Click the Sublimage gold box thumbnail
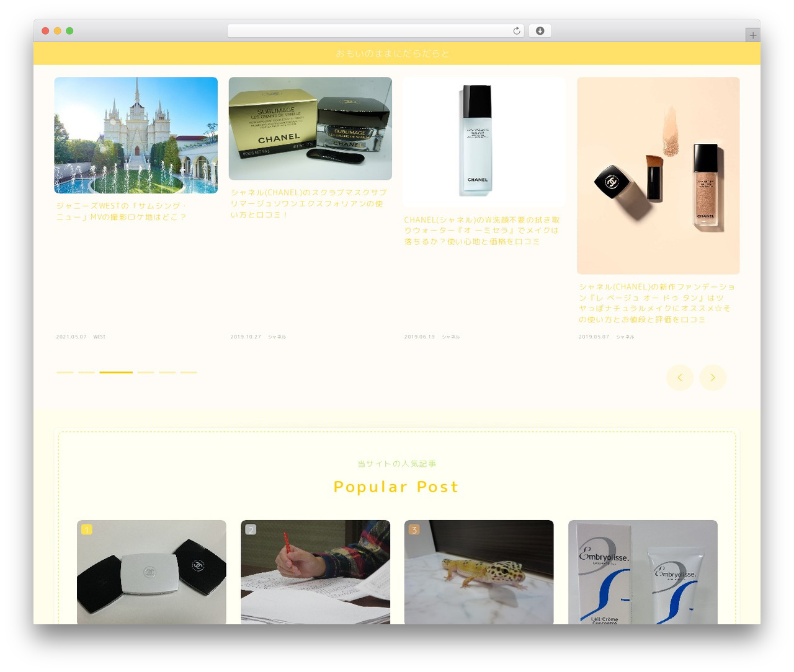 pyautogui.click(x=310, y=128)
